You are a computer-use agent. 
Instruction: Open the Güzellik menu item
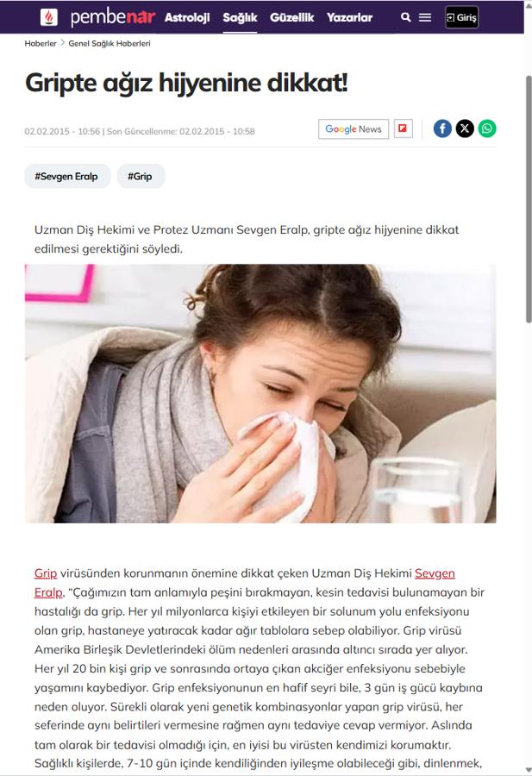(x=292, y=18)
